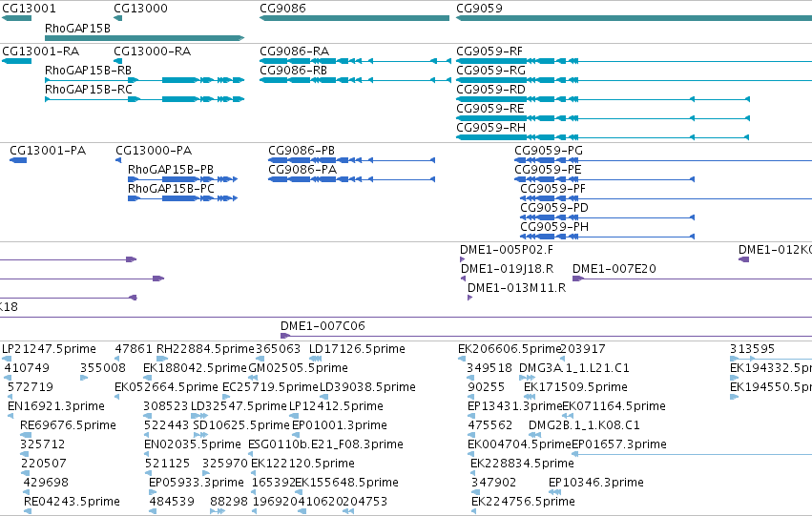The height and width of the screenshot is (516, 812).
Task: Select EST EK206606.5prime
Action: coord(510,349)
